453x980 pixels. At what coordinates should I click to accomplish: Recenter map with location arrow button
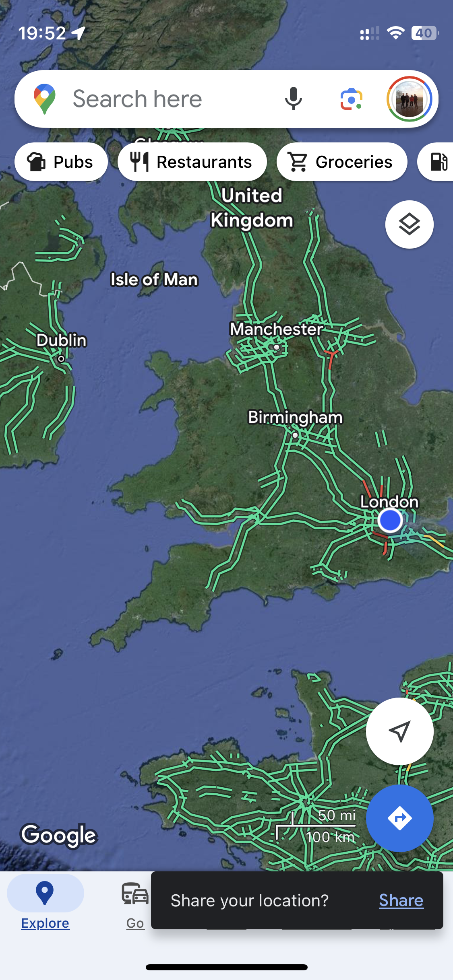coord(400,731)
